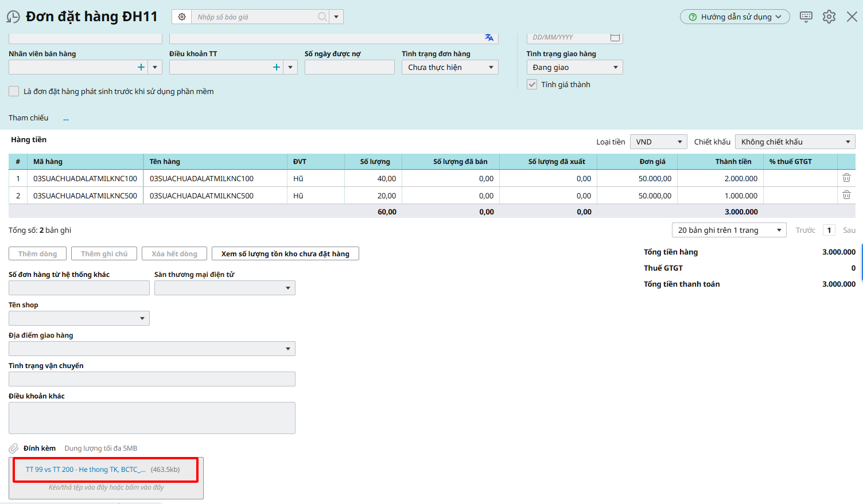Delete row 1 with the trash icon
The height and width of the screenshot is (504, 863).
point(846,178)
